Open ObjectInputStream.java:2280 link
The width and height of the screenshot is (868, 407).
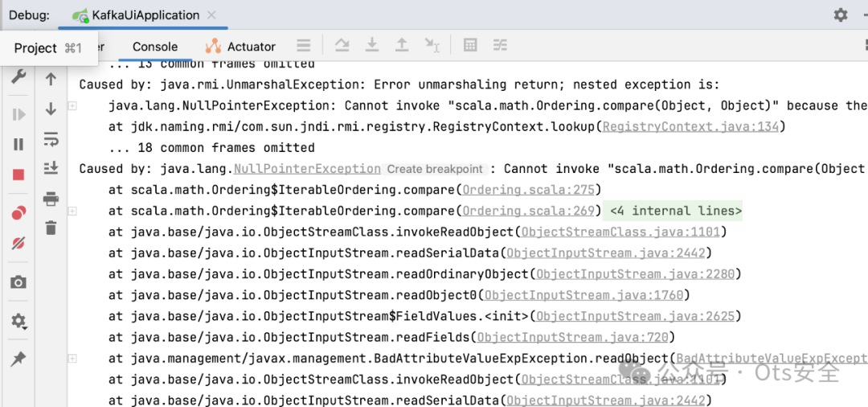635,274
